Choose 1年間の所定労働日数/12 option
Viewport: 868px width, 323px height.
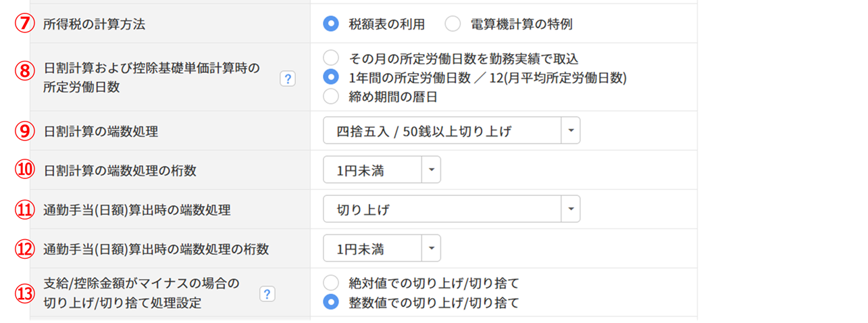(x=331, y=78)
